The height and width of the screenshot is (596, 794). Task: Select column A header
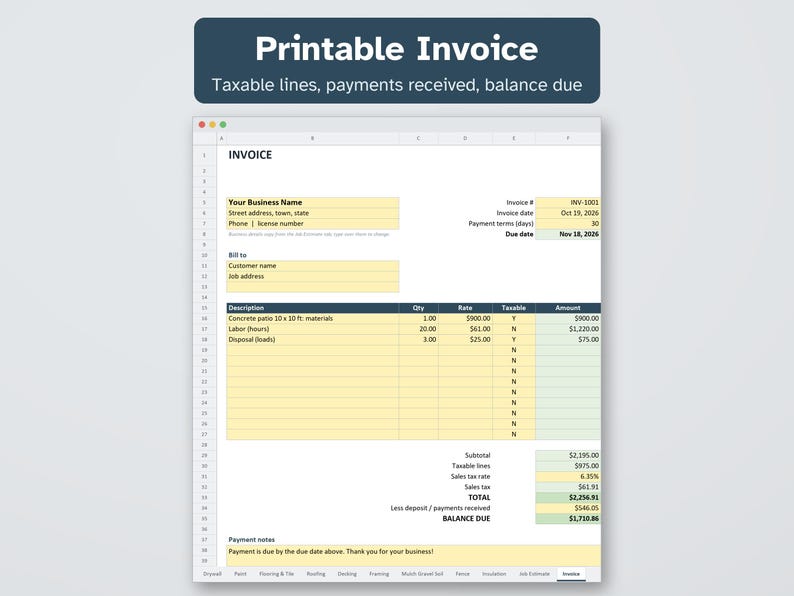pos(221,138)
